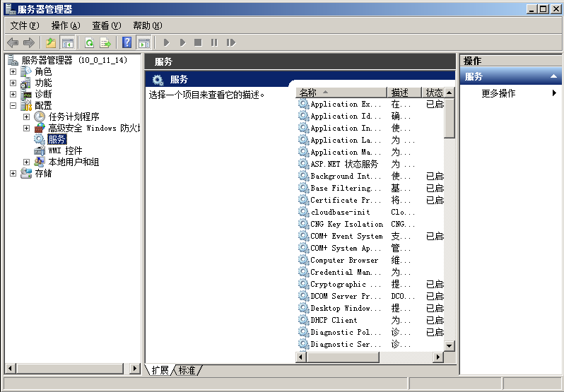564x392 pixels.
Task: Click the Export list toolbar icon
Action: pyautogui.click(x=105, y=42)
